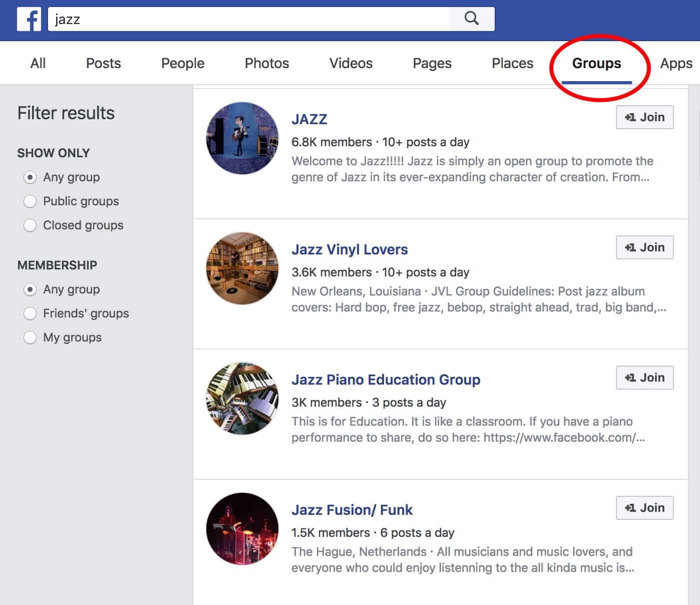Select the Public groups filter

pyautogui.click(x=30, y=201)
